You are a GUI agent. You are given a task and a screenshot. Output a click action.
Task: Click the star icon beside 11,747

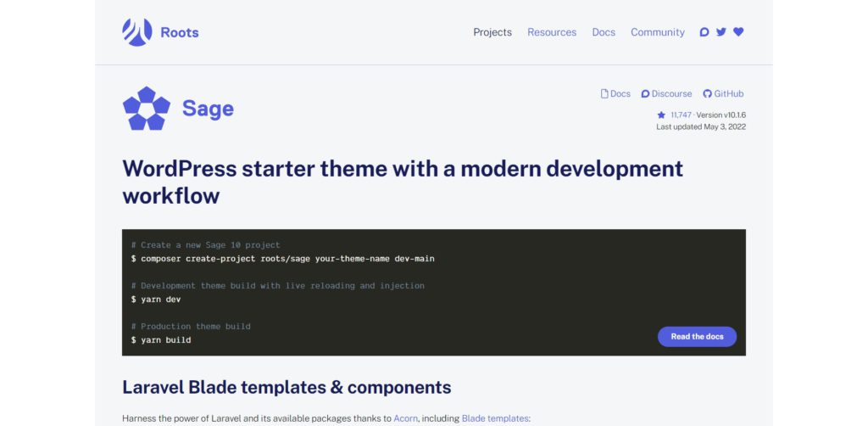click(661, 115)
